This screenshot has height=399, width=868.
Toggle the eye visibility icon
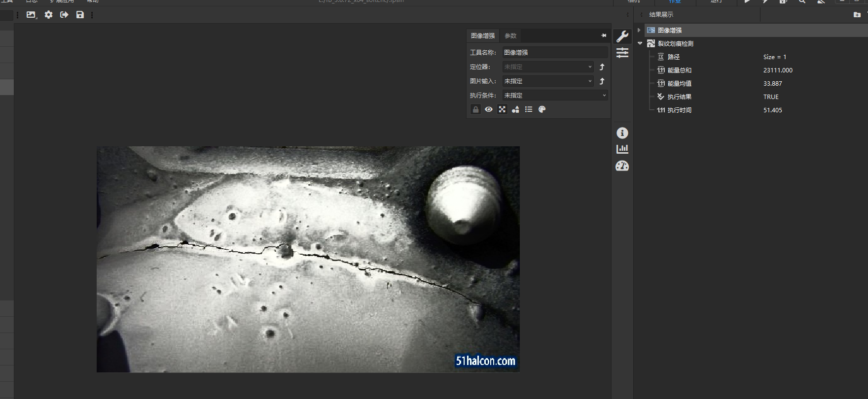point(489,109)
